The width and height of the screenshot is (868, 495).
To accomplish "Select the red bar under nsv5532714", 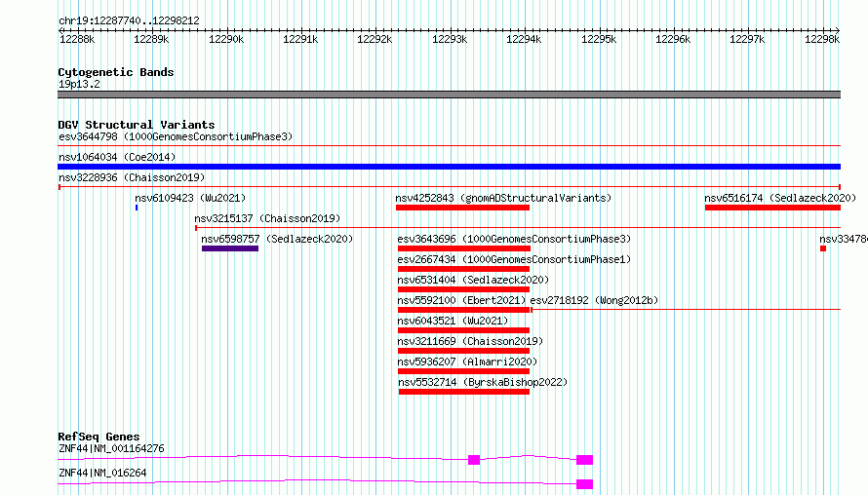I will coord(464,392).
